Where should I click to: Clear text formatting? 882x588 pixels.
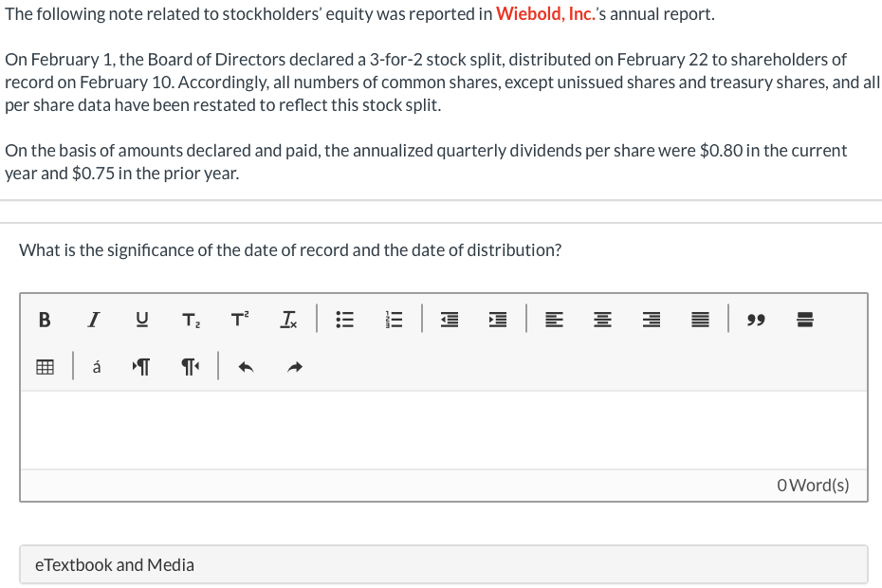(288, 320)
